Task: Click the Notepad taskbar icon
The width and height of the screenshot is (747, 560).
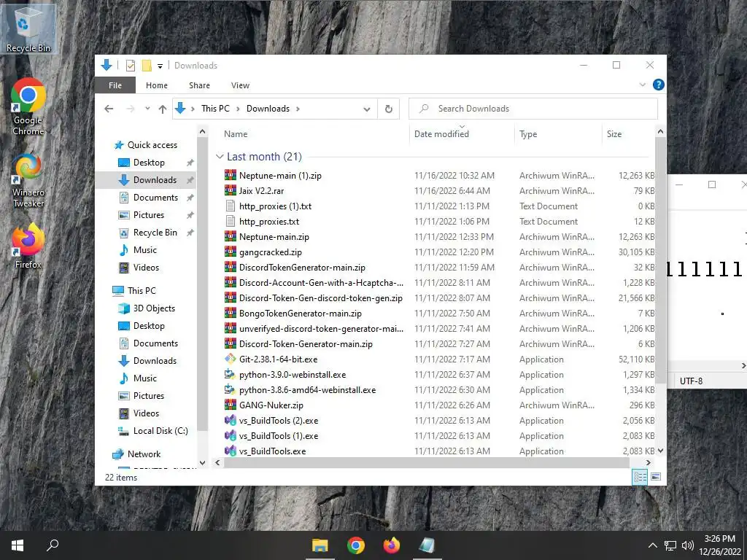Action: click(427, 545)
